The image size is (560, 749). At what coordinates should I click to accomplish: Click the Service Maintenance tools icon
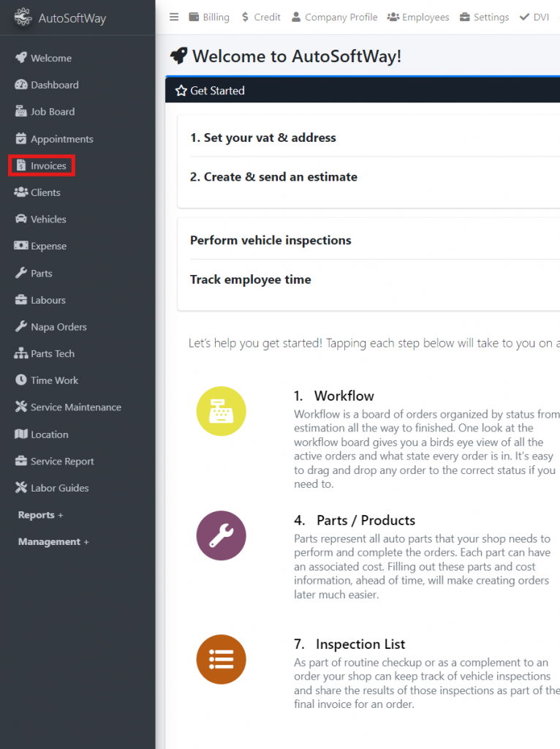point(21,407)
